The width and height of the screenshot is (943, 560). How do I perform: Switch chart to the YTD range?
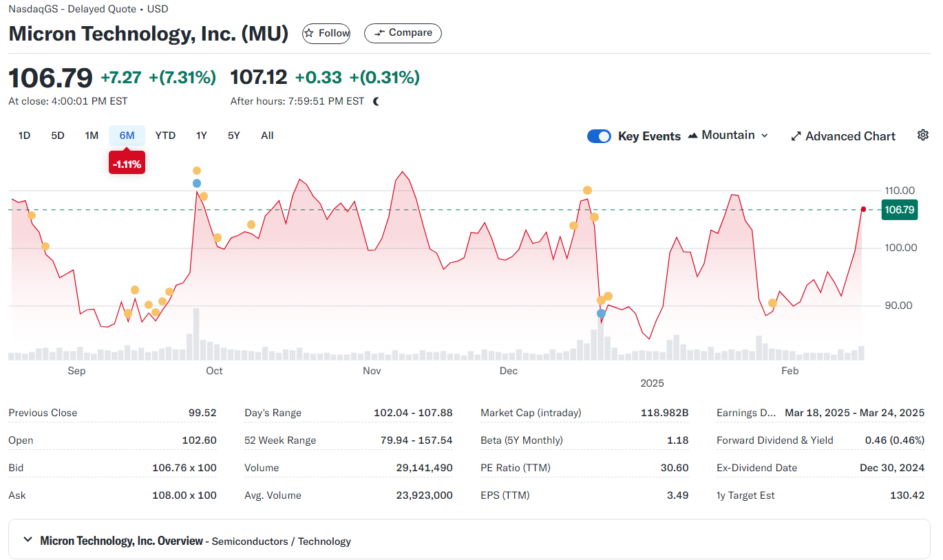[x=165, y=136]
